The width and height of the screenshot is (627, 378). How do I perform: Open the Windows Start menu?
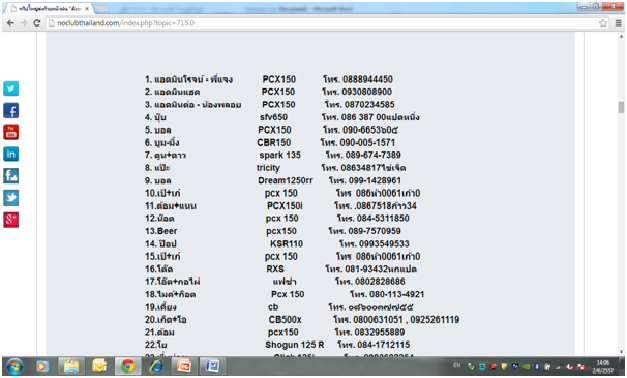click(14, 366)
